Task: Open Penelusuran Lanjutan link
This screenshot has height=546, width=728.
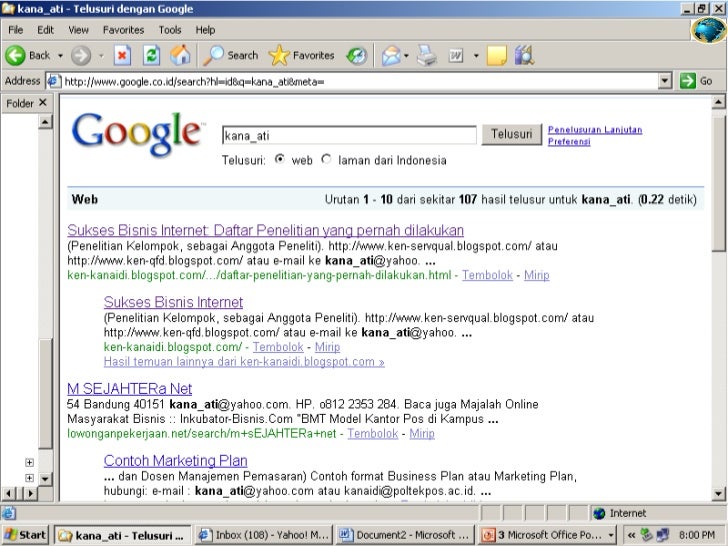Action: coord(595,130)
